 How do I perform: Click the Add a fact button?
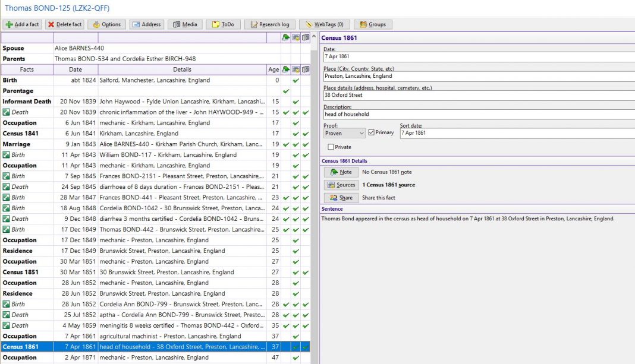pyautogui.click(x=22, y=24)
